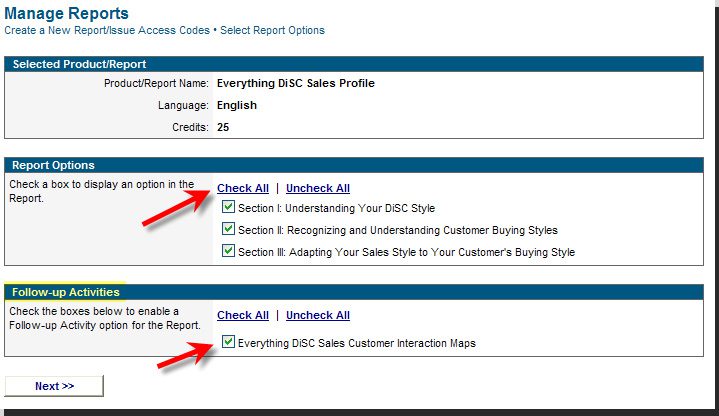Click 'Check a box to display an option' instructions
This screenshot has width=719, height=416.
pyautogui.click(x=101, y=191)
